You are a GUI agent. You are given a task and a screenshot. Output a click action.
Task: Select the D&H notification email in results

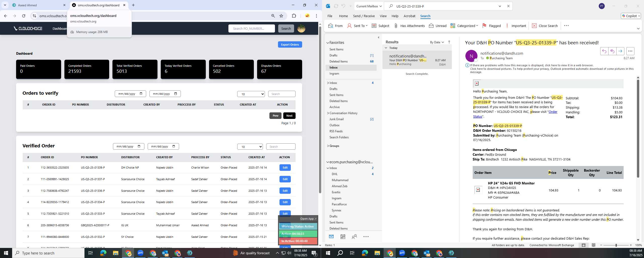click(417, 60)
